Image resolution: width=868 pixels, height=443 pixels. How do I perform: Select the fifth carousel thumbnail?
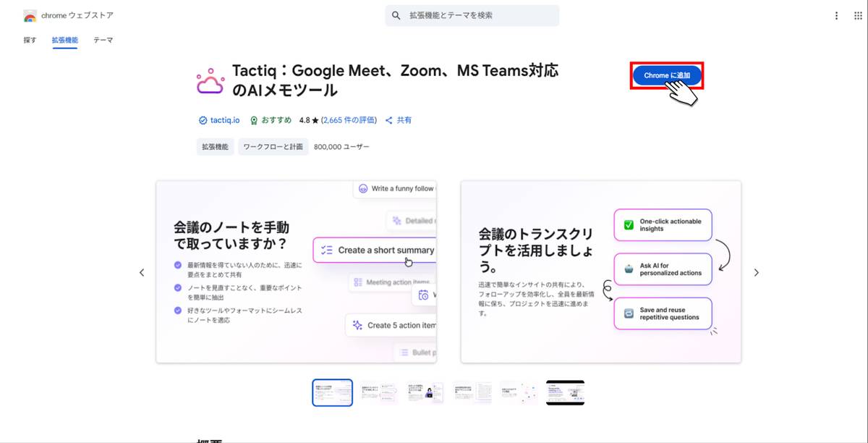point(519,393)
